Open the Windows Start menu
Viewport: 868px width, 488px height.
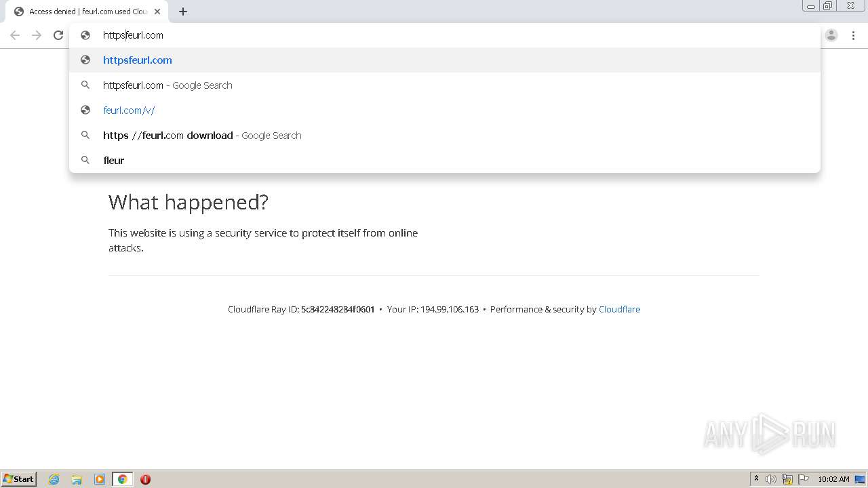coord(18,479)
